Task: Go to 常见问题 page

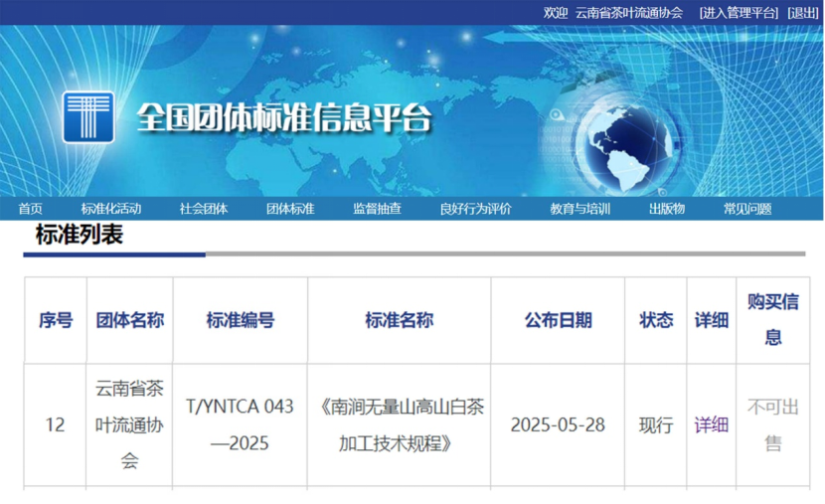Action: [747, 209]
